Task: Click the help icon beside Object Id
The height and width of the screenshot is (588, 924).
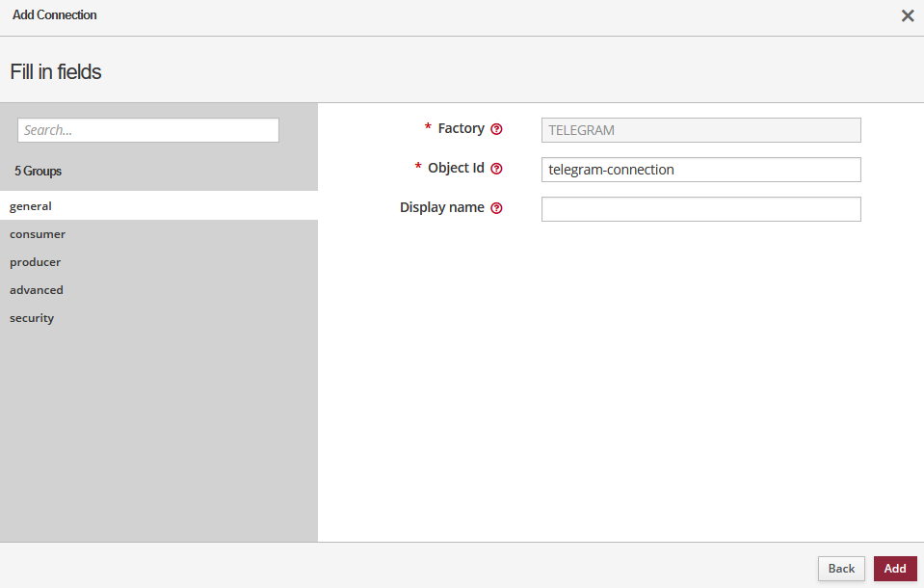Action: 497,169
